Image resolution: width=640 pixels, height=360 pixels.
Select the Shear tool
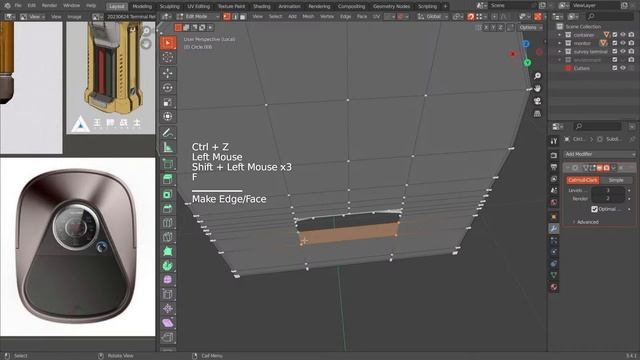[x=168, y=323]
